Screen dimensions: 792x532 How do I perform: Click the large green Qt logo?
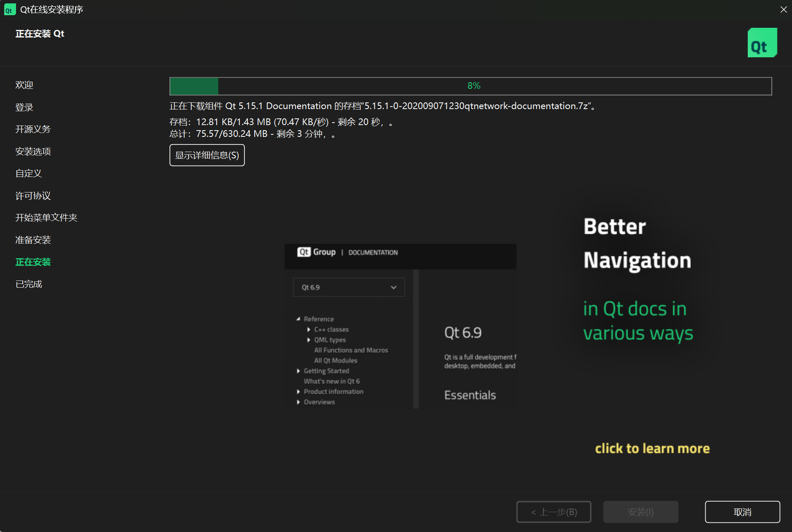point(762,43)
